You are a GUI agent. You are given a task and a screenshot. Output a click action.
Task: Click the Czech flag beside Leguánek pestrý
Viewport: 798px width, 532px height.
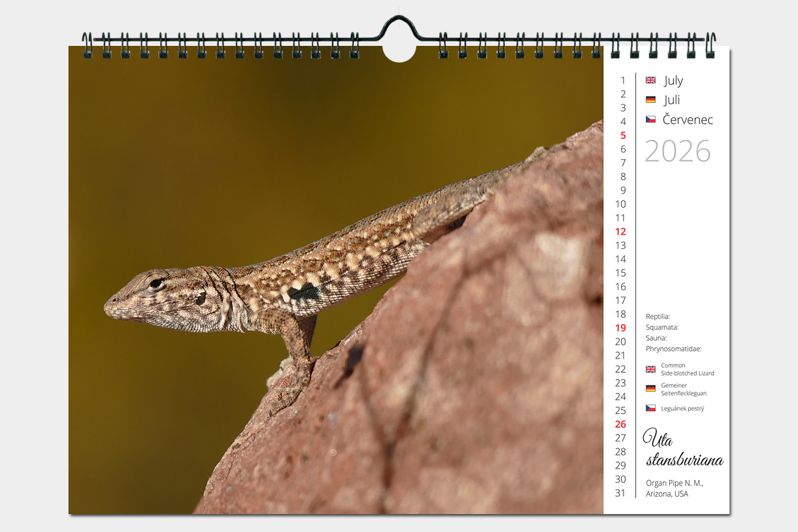[x=650, y=408]
